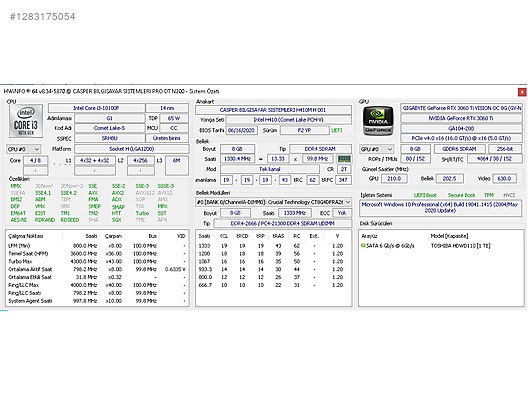This screenshot has width=528, height=396.
Task: Click the SATA 6 Gb/s @ 6Gb/s interface entry
Action: click(x=390, y=246)
